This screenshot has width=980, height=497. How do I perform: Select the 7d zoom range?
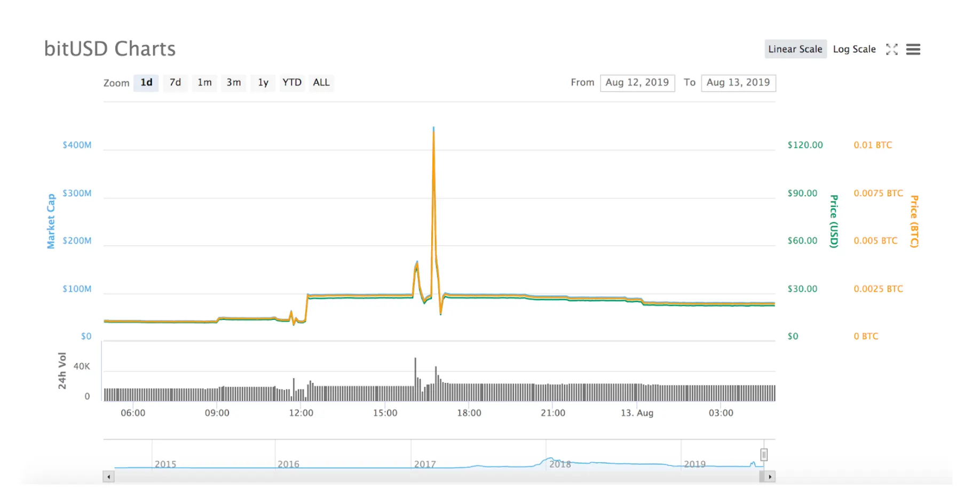175,83
